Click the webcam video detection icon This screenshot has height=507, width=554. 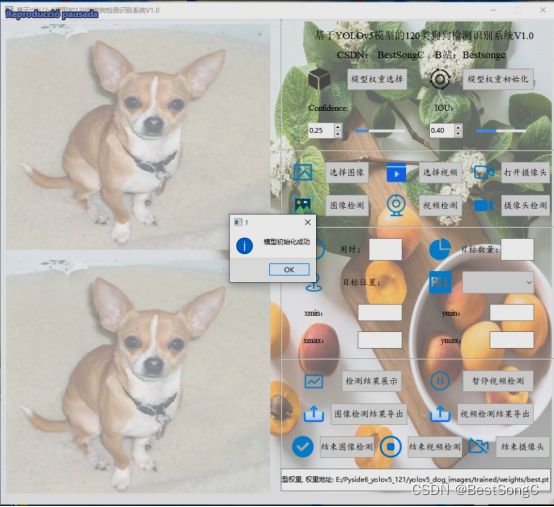[396, 205]
